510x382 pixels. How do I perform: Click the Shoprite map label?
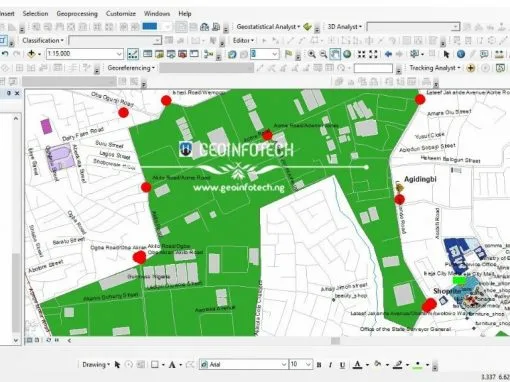coord(446,291)
